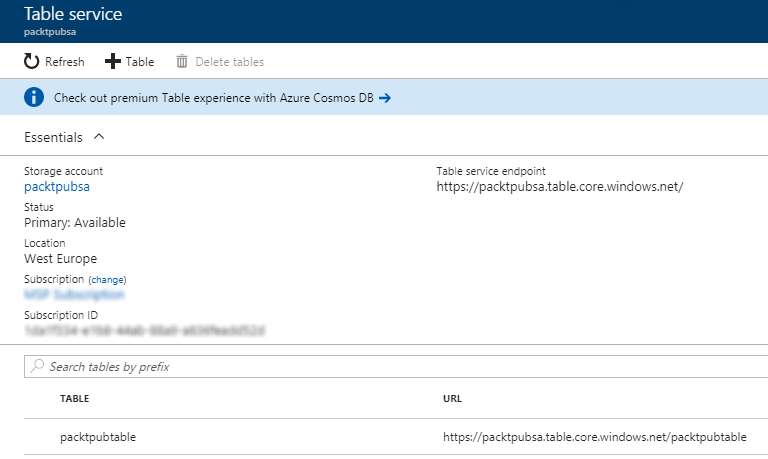Sort by the URL column header

(452, 399)
